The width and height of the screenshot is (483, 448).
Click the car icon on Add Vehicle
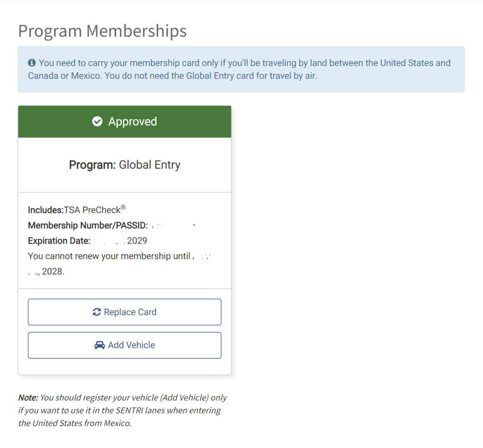pyautogui.click(x=100, y=345)
